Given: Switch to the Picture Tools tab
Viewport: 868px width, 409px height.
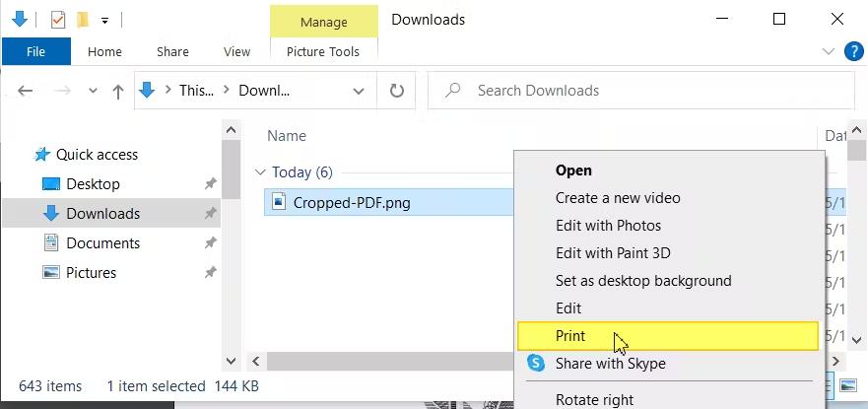Looking at the screenshot, I should 323,51.
